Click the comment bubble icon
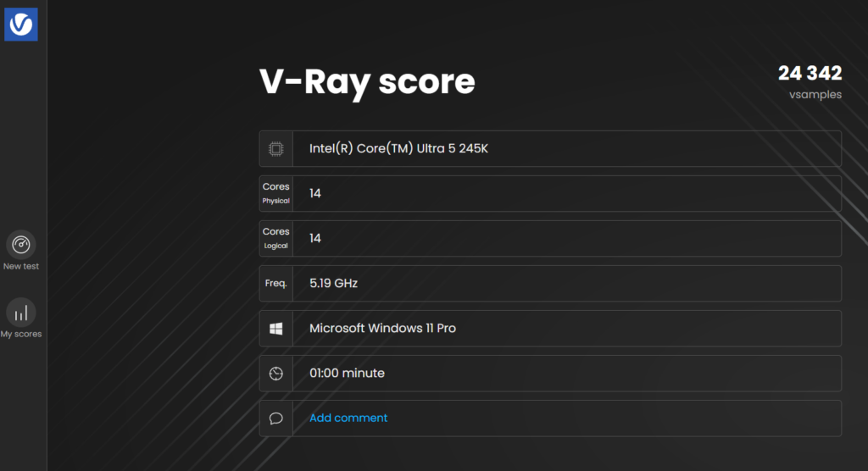This screenshot has height=471, width=868. 275,418
